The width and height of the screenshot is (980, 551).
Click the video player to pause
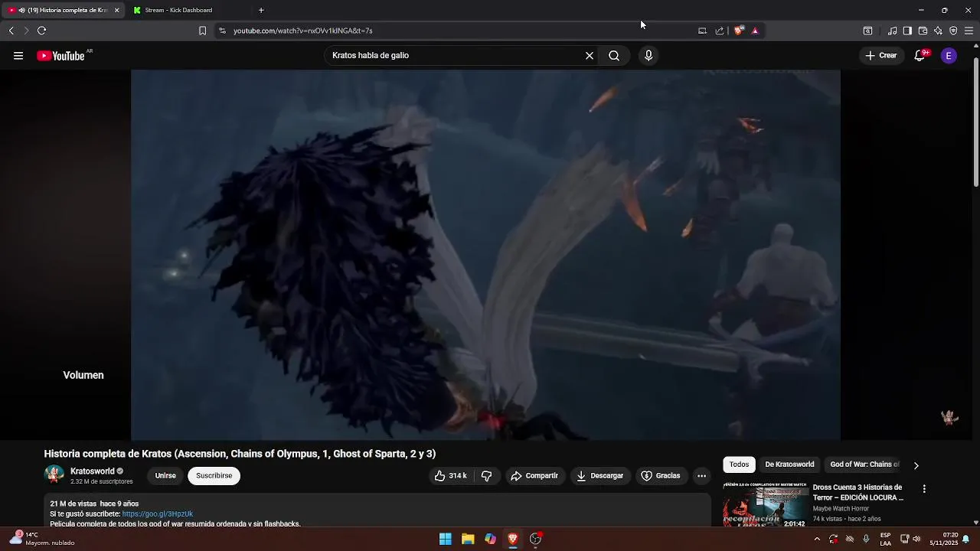click(485, 255)
